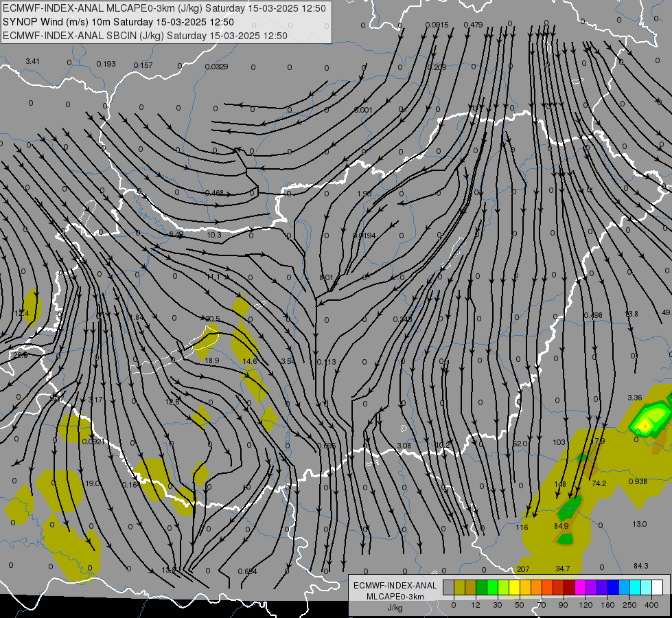Click the 3.41 value on the map
Screen dimensions: 672x618
pos(32,61)
